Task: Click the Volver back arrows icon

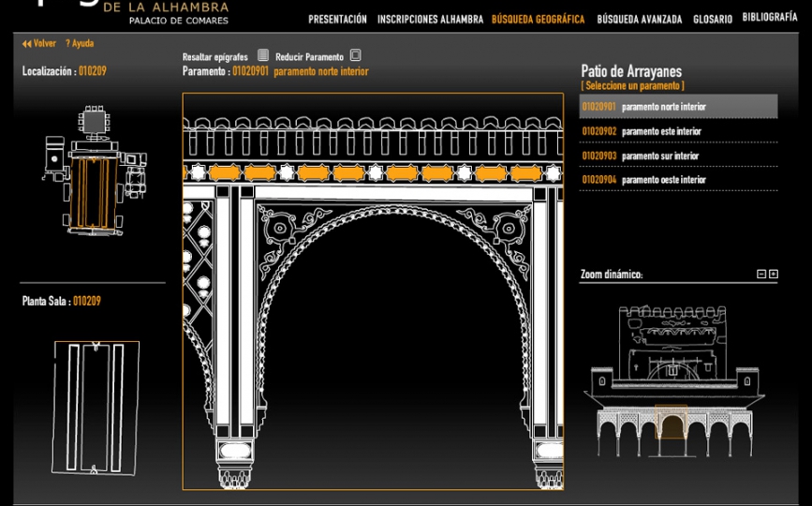Action: click(x=27, y=44)
